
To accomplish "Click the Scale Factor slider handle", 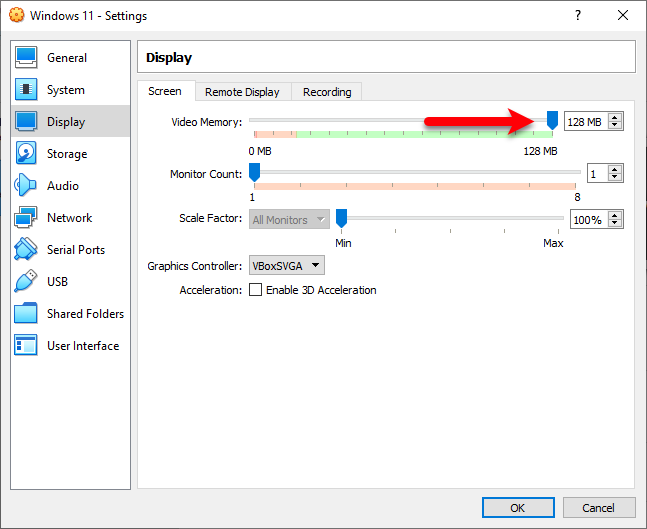I will [341, 218].
